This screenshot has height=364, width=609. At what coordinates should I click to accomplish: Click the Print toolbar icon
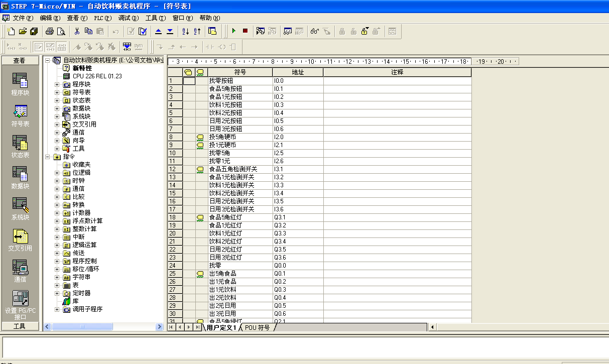[x=50, y=31]
